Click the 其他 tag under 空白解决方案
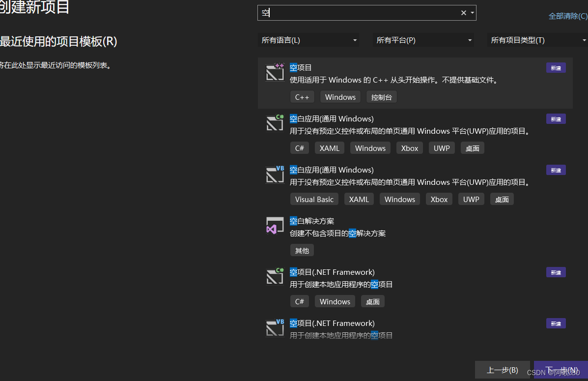 click(x=302, y=250)
